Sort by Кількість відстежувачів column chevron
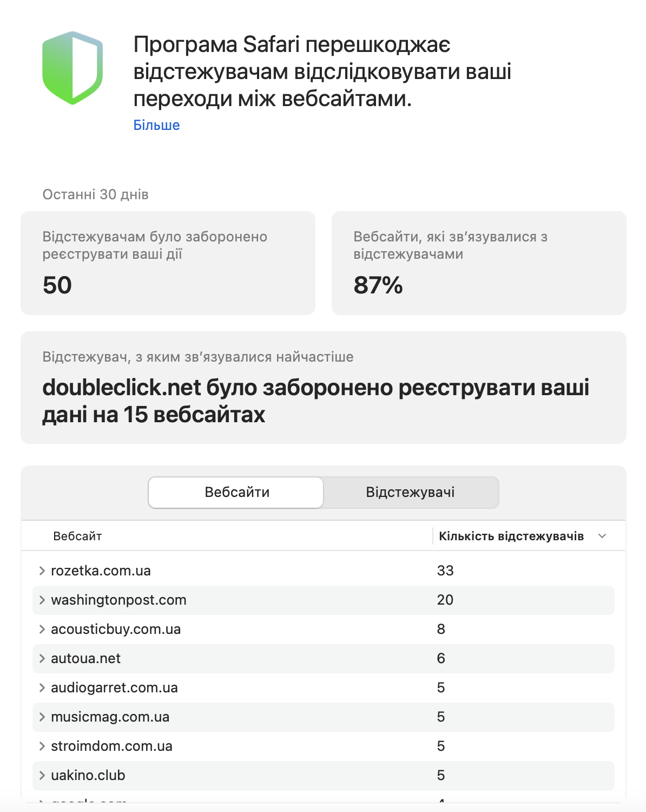 pyautogui.click(x=602, y=536)
